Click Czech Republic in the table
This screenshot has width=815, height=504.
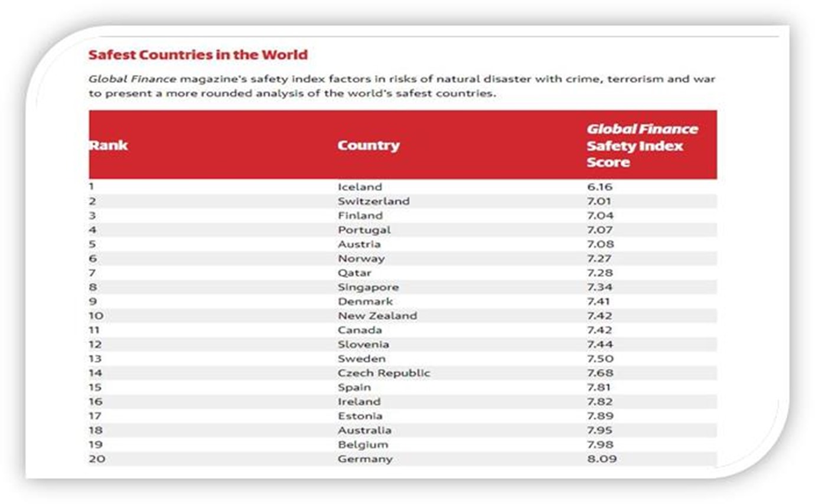pyautogui.click(x=384, y=373)
